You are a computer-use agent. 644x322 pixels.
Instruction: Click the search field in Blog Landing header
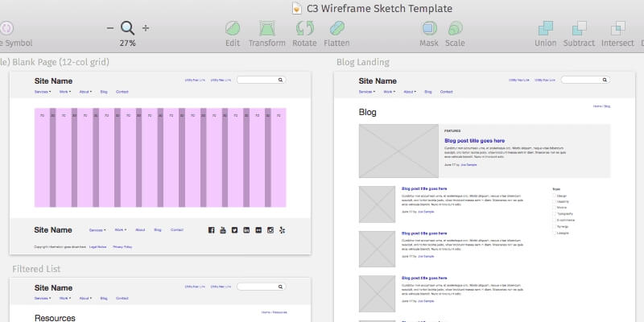pos(584,80)
